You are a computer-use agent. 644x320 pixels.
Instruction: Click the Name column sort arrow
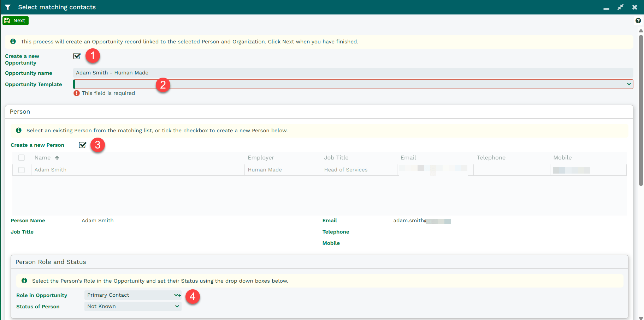(x=57, y=158)
